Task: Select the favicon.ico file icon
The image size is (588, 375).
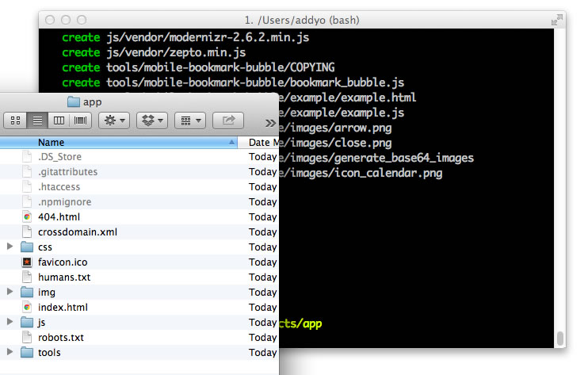Action: pyautogui.click(x=27, y=262)
